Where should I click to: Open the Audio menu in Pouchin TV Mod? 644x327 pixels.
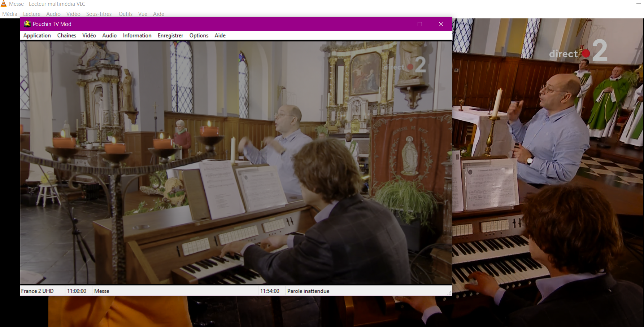(x=109, y=35)
